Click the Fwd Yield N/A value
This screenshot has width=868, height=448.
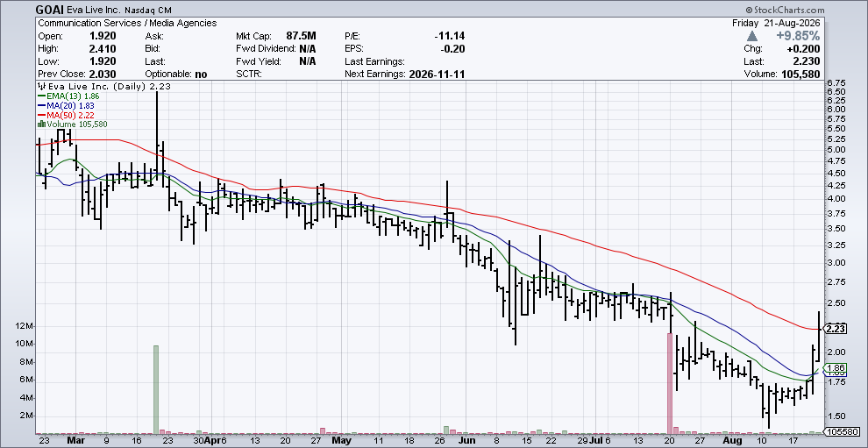pyautogui.click(x=307, y=61)
